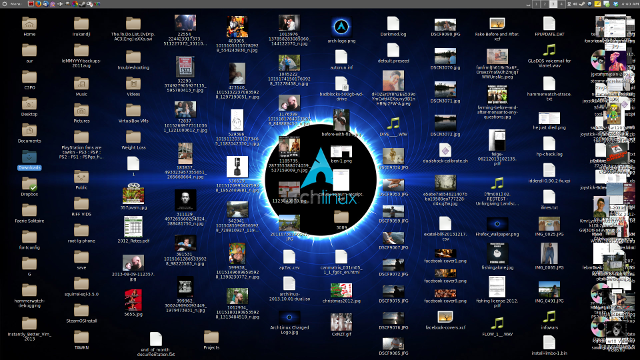The width and height of the screenshot is (640, 360).
Task: Select the Darkmod.log file icon
Action: pyautogui.click(x=393, y=26)
